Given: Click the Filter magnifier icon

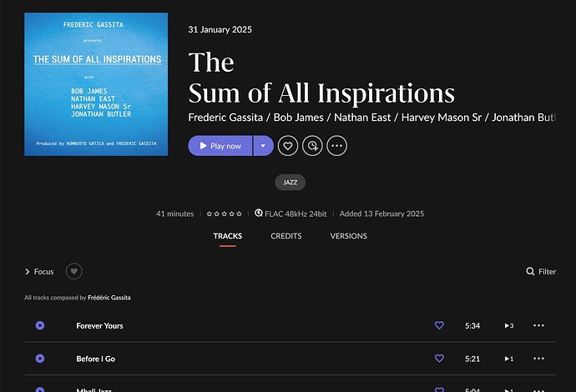Looking at the screenshot, I should tap(530, 271).
